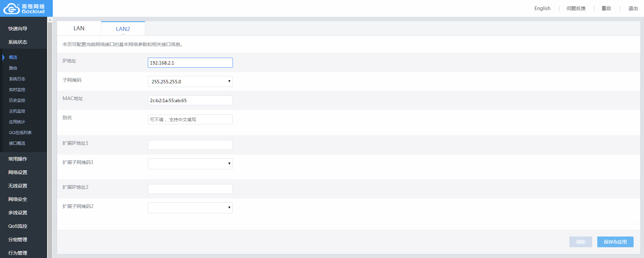Select the LAN2 tab

point(123,29)
